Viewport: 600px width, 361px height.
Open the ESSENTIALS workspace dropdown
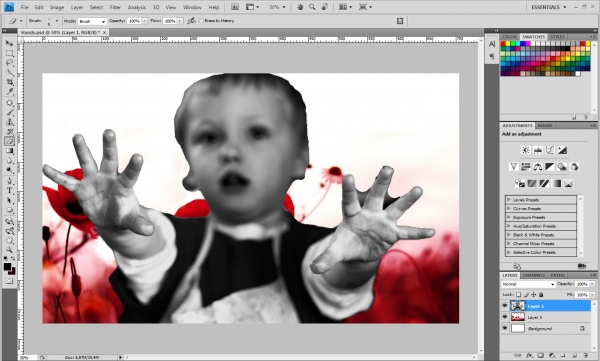549,7
